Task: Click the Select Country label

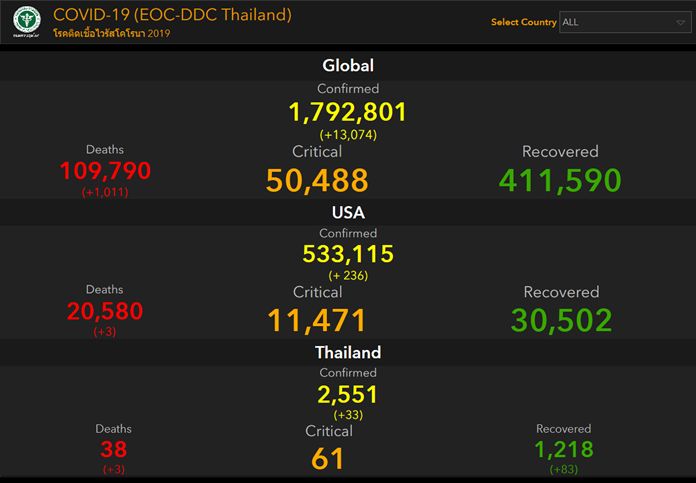Action: (x=523, y=22)
